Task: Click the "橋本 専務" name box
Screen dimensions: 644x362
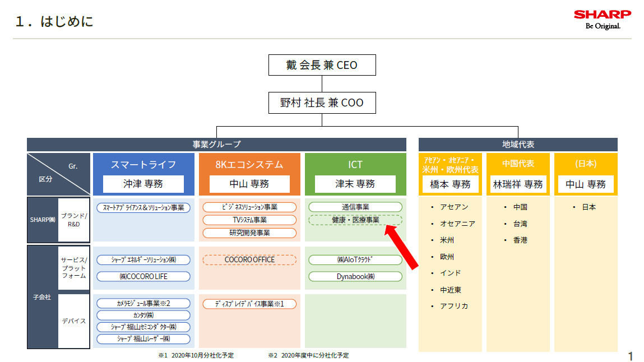Action: point(450,184)
